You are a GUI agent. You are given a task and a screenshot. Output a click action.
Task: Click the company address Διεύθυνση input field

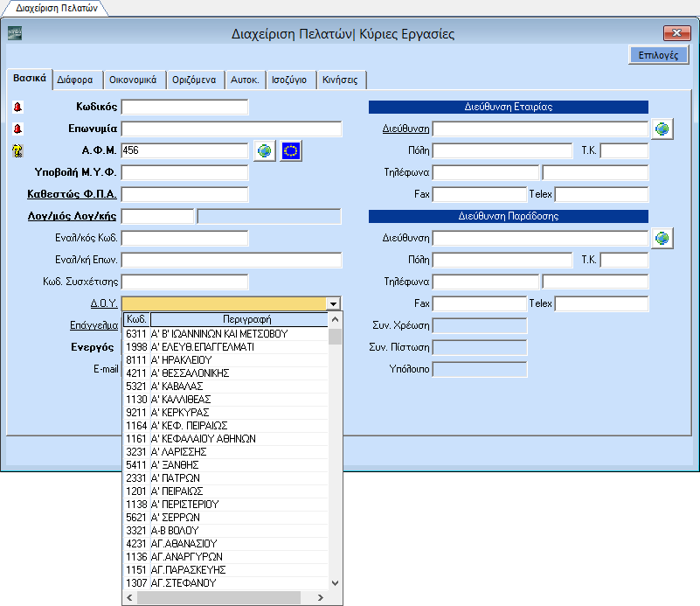pos(541,129)
